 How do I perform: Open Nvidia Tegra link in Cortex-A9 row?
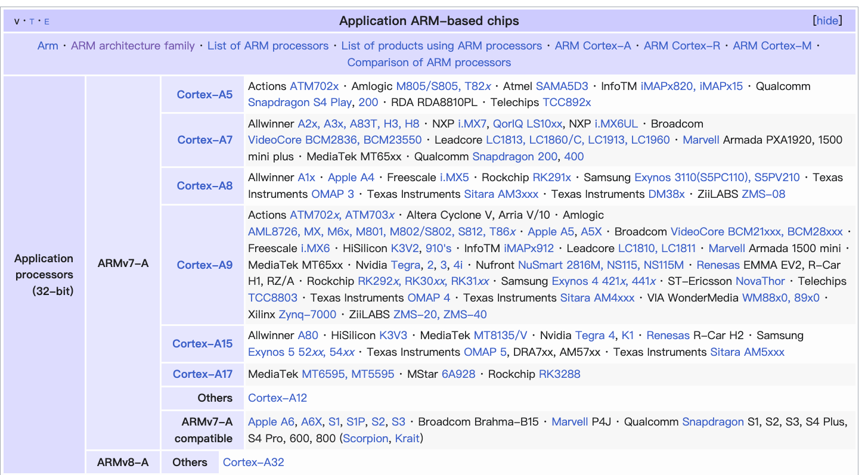tap(405, 265)
